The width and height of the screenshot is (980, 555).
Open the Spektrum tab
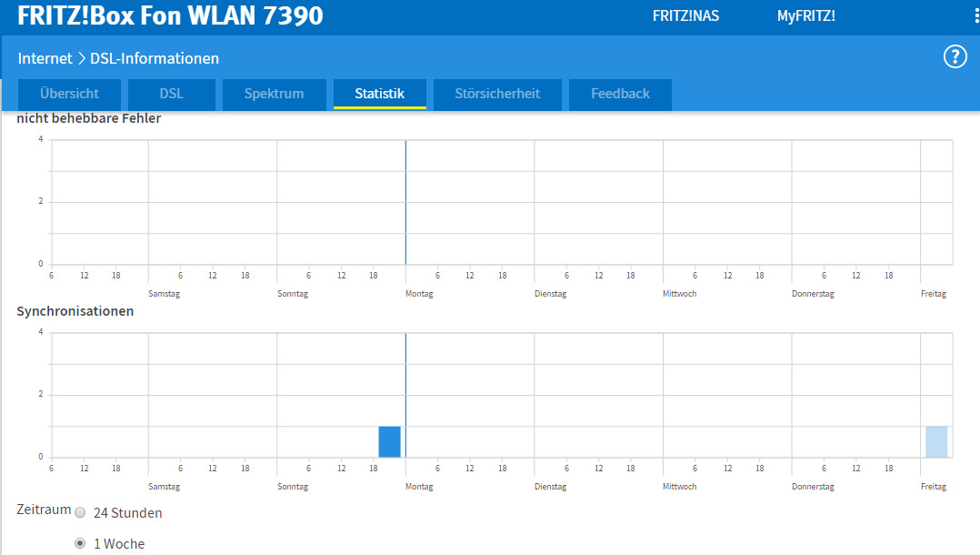click(274, 94)
